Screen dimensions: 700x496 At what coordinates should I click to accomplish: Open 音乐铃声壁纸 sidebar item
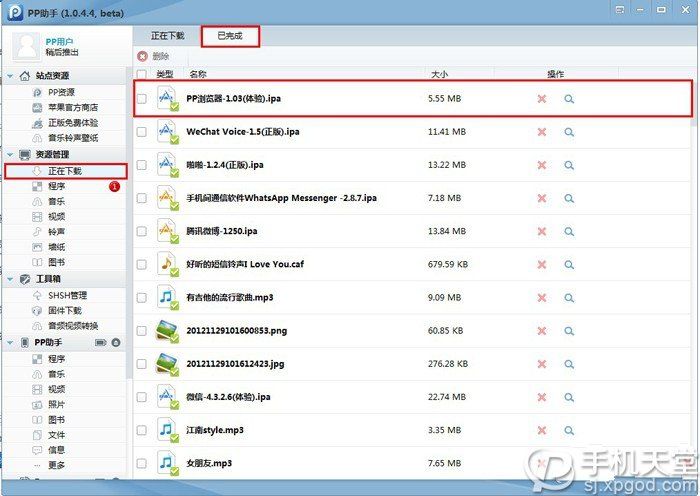73,138
